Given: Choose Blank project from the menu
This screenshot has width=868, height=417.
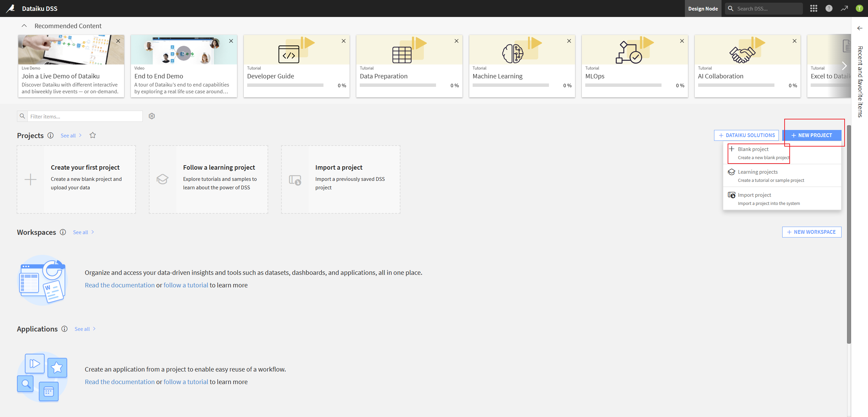Looking at the screenshot, I should [x=782, y=153].
